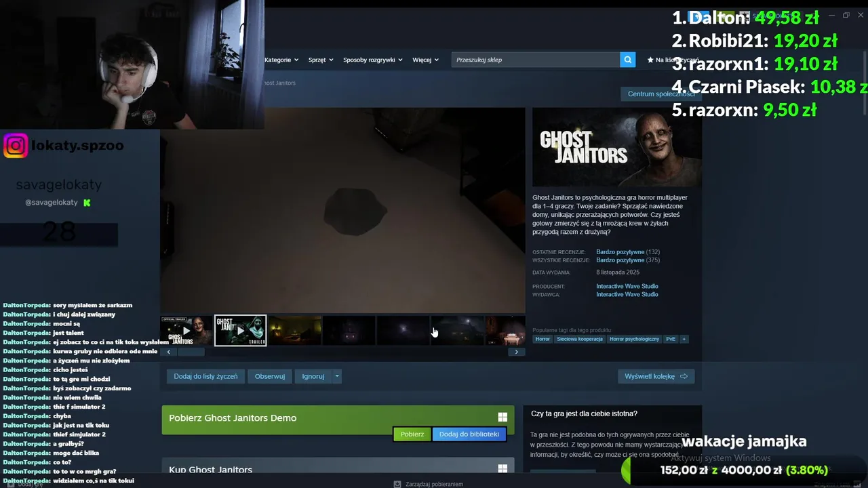This screenshot has width=868, height=488.
Task: Click Dodaj do biblioteki button
Action: coord(469,434)
